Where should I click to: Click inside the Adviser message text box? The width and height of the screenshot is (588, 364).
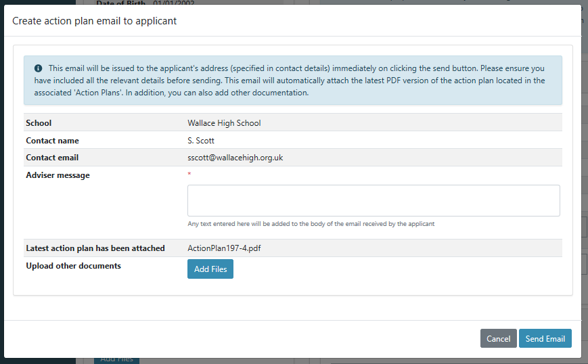point(373,200)
